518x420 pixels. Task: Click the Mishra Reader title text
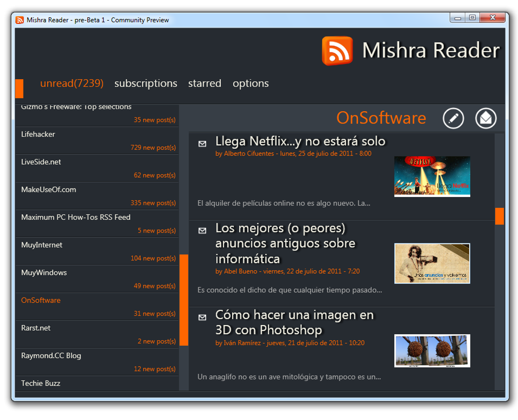pos(431,51)
